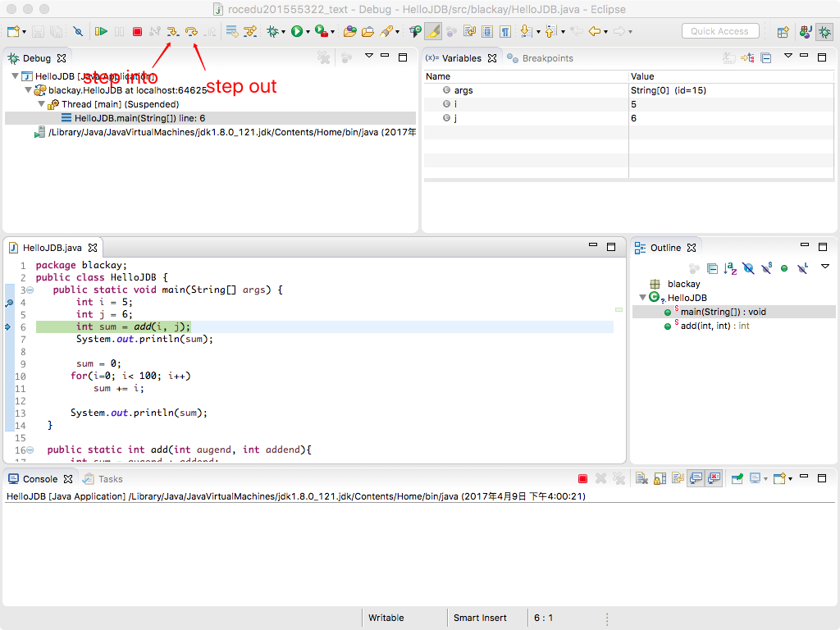Open the Debug view menu triangle
Screen dimensions: 840x630
click(x=368, y=56)
